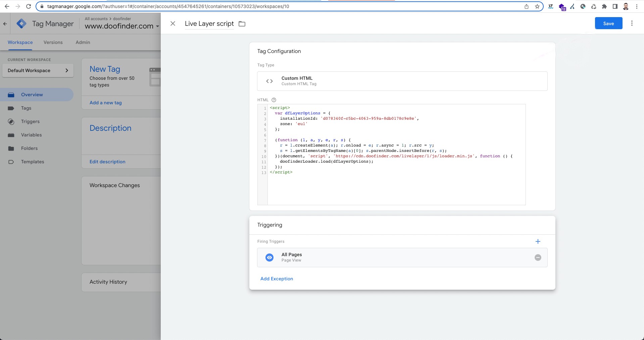Viewport: 644px width, 340px height.
Task: Expand the Default Workspace selector
Action: 38,70
